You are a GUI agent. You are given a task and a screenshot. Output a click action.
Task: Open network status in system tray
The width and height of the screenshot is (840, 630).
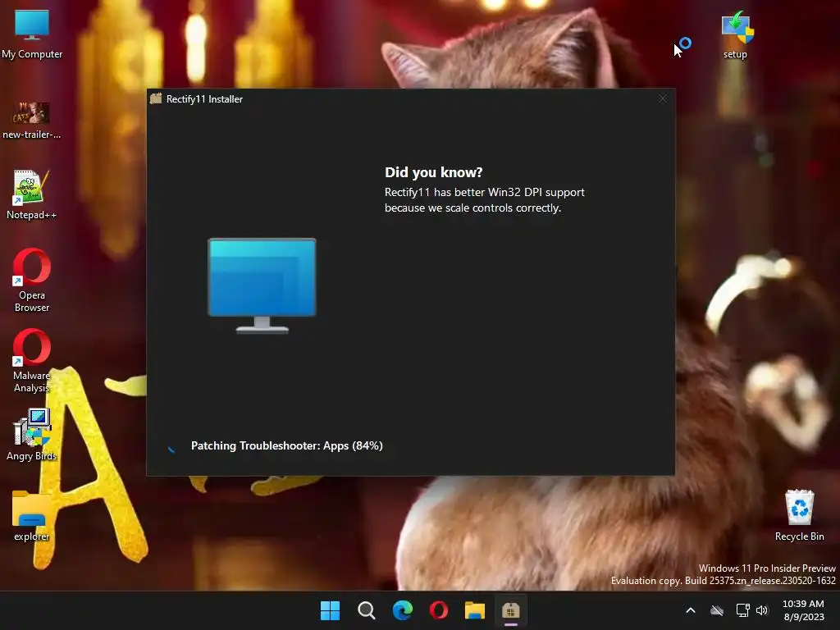pos(742,610)
